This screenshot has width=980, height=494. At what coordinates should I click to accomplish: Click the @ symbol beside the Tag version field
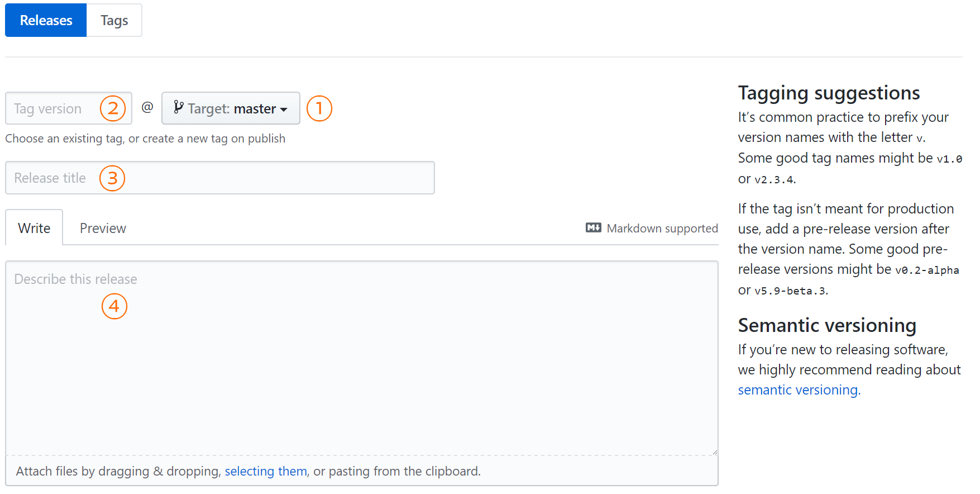[147, 107]
